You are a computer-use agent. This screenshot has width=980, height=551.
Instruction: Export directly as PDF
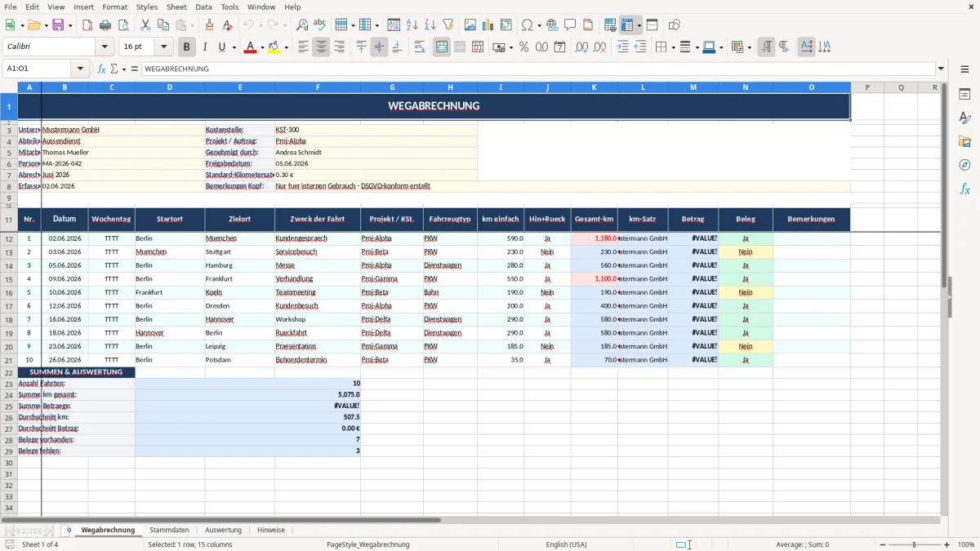click(87, 25)
